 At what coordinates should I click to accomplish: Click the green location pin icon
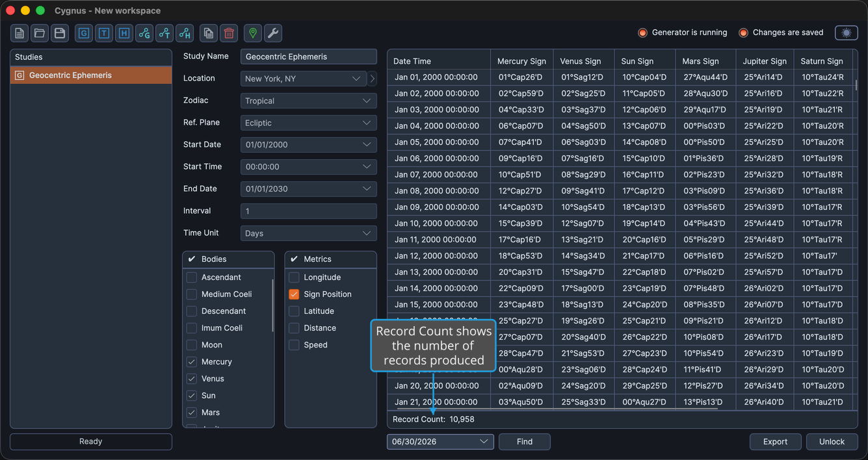point(253,33)
